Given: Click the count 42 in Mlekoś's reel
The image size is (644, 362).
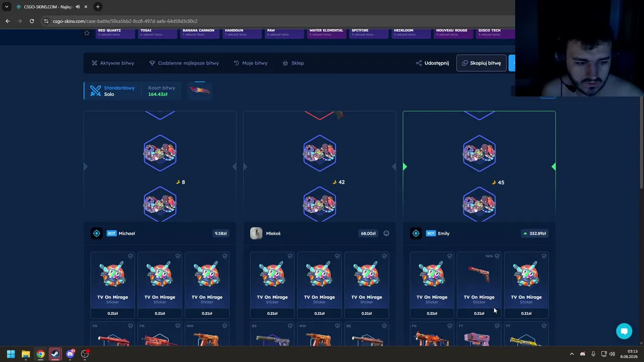Looking at the screenshot, I should 342,182.
